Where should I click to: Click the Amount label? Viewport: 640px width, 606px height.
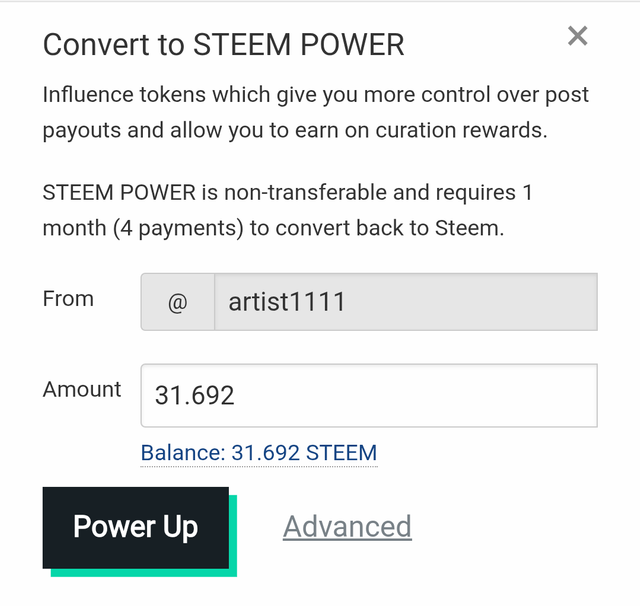click(x=82, y=389)
